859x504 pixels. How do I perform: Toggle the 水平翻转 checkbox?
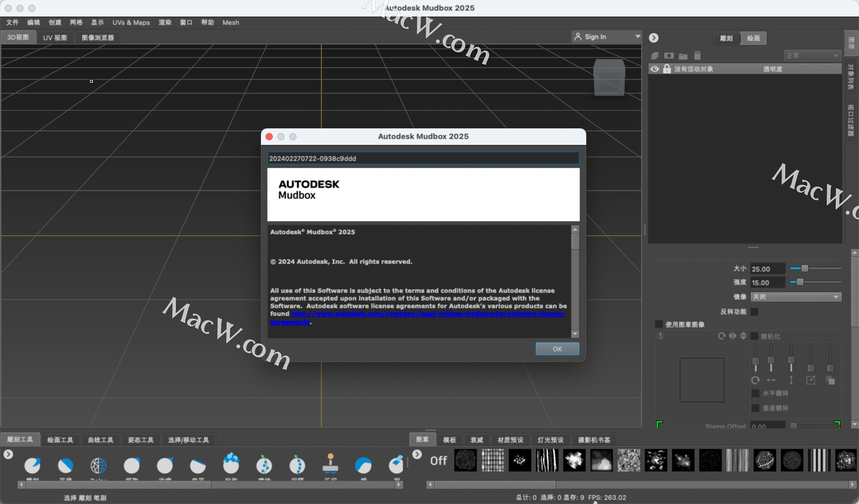tap(755, 393)
